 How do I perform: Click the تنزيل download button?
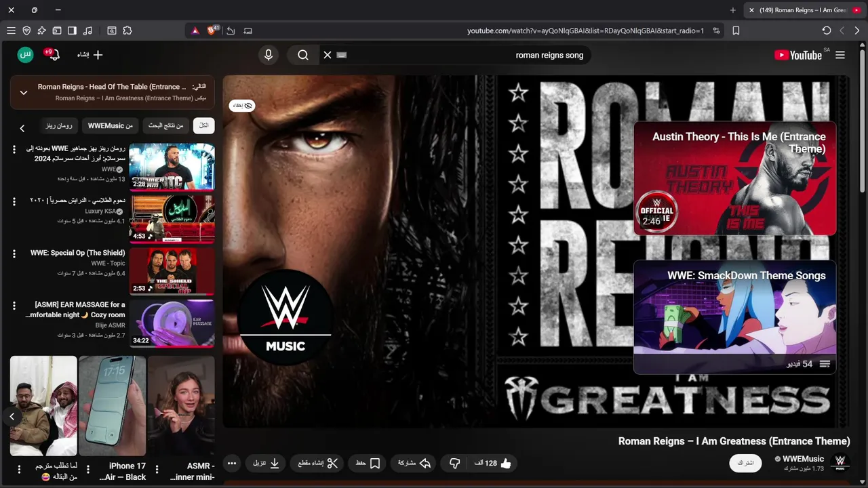(x=266, y=464)
